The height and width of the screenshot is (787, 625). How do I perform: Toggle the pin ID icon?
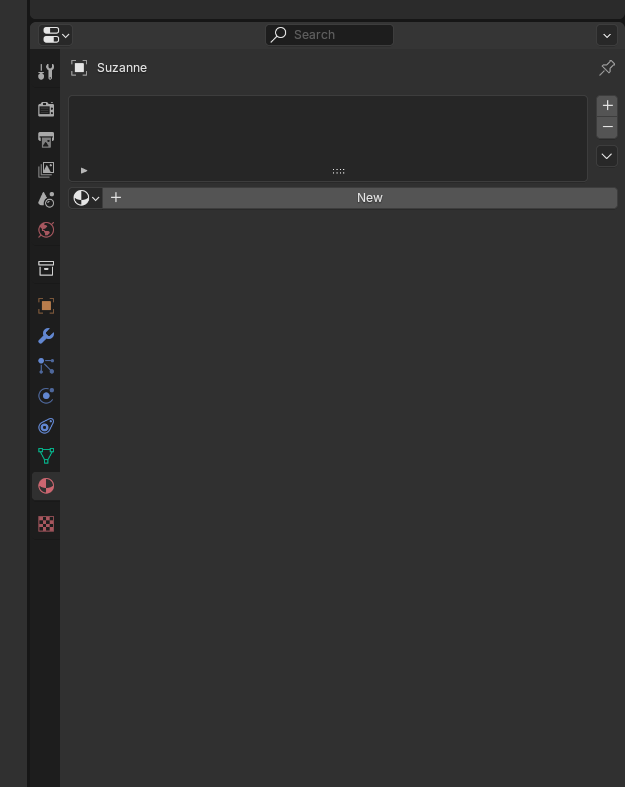[x=606, y=68]
